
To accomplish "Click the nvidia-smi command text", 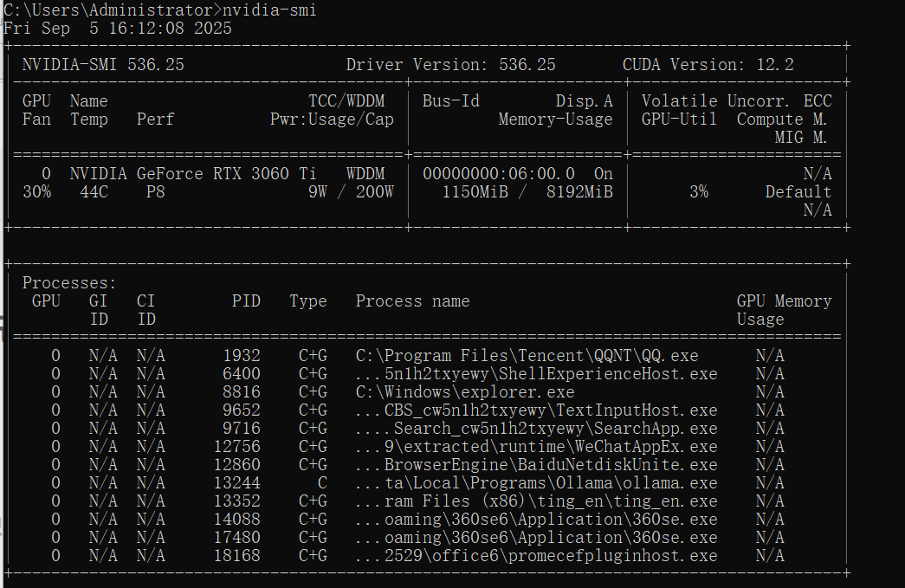I will [269, 10].
